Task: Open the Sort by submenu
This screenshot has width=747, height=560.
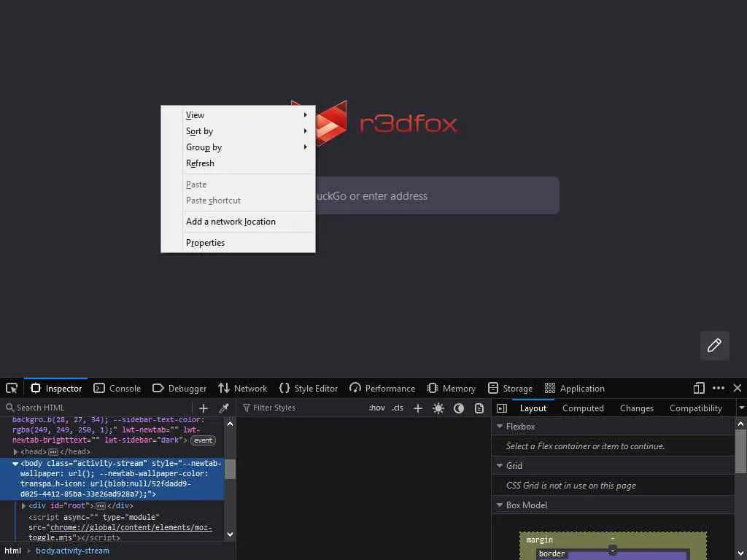Action: (239, 131)
